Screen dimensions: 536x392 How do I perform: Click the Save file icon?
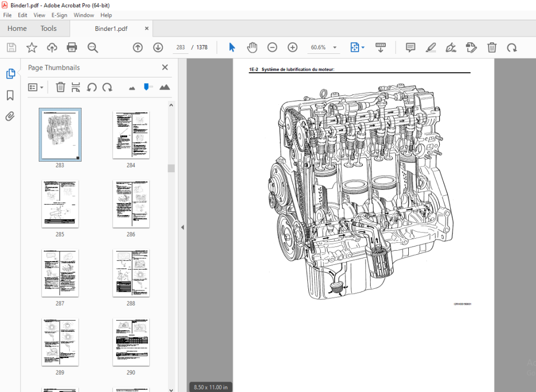12,48
